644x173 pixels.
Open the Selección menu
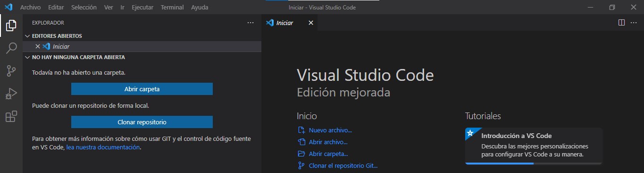pos(84,8)
